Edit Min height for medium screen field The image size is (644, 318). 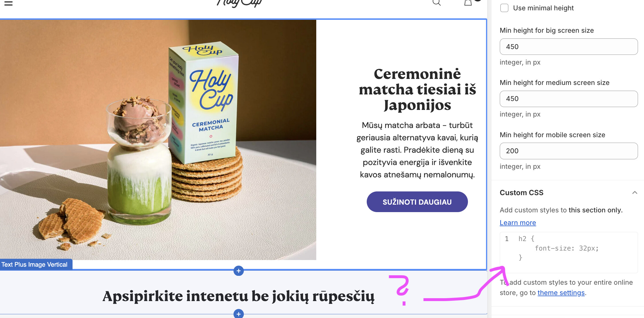pyautogui.click(x=569, y=99)
